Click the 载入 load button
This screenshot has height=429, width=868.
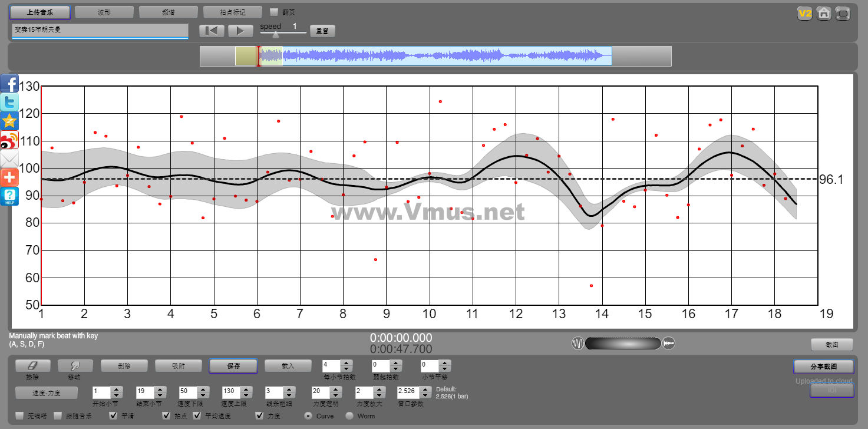click(x=288, y=366)
